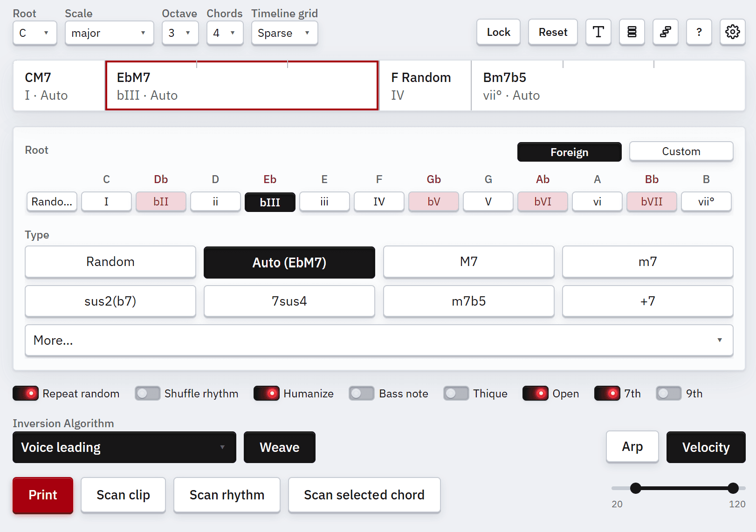Switch to the Custom root tab
This screenshot has width=756, height=532.
(681, 151)
